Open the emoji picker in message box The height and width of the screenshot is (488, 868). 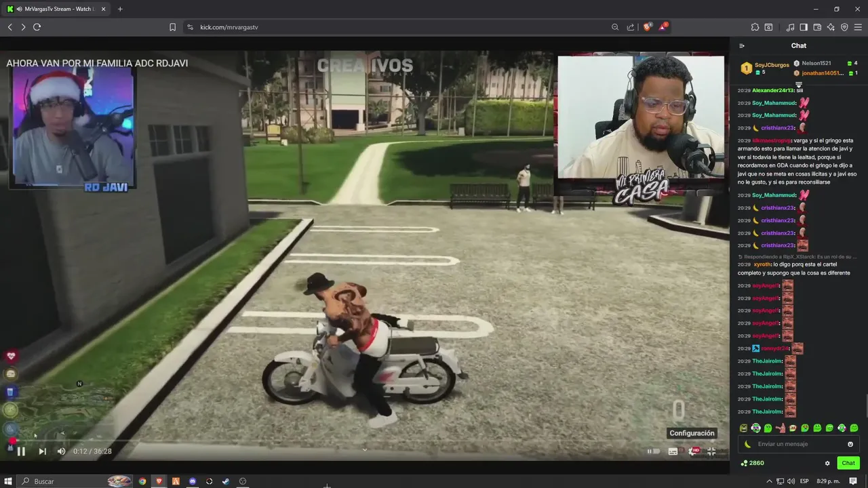point(850,444)
